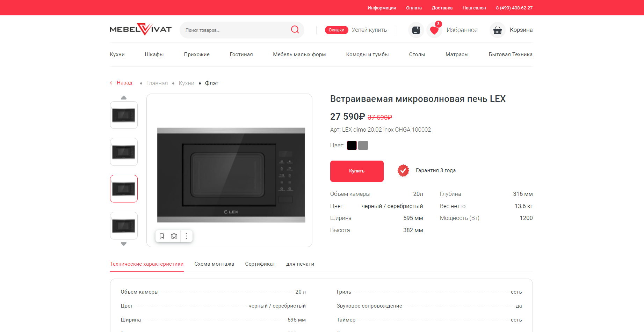Select the second microwave thumbnail
The image size is (644, 332).
pos(124,152)
